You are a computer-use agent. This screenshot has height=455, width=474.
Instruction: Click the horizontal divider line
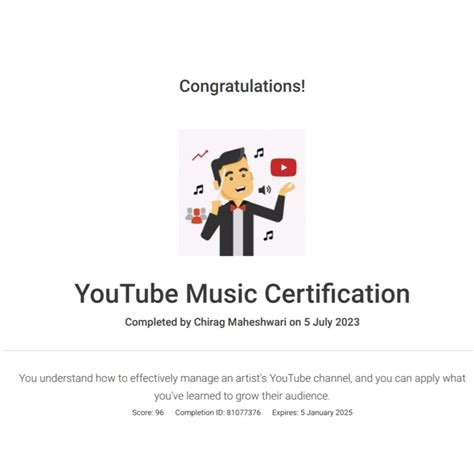(239, 351)
